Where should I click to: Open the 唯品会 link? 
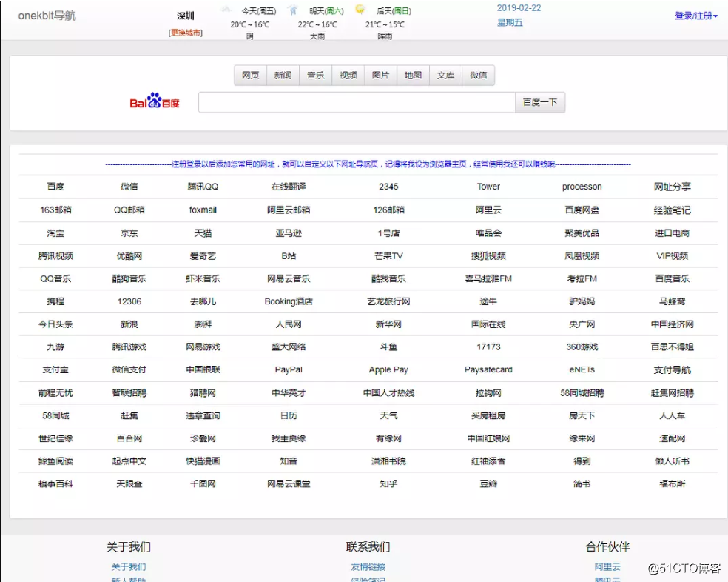click(488, 233)
